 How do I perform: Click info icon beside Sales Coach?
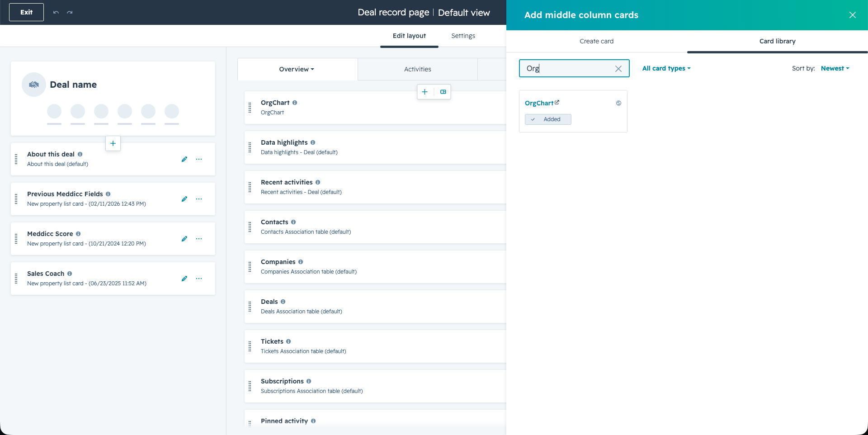click(70, 274)
